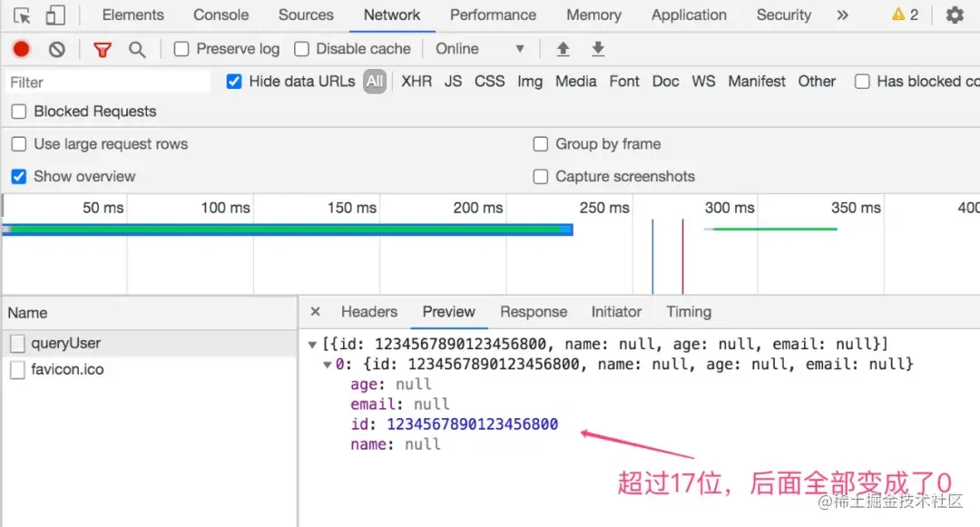Enable Has blocked cookies checkbox
Screen dimensions: 980x527
coord(862,81)
